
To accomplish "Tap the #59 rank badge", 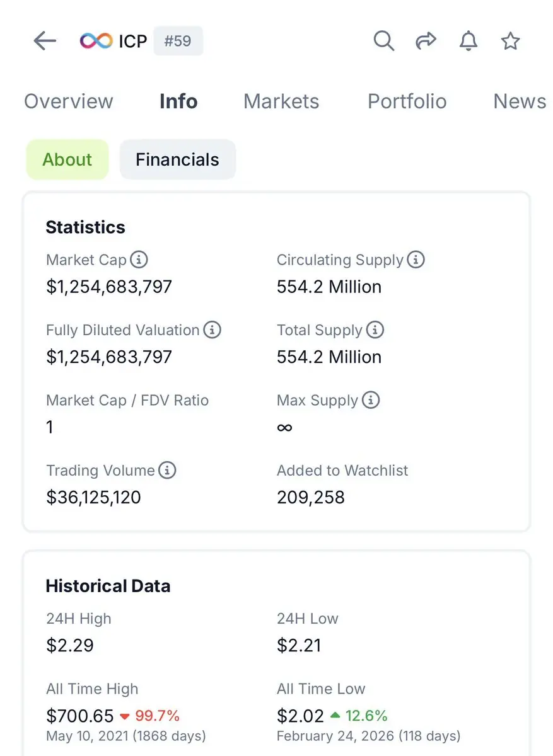I will (x=178, y=42).
